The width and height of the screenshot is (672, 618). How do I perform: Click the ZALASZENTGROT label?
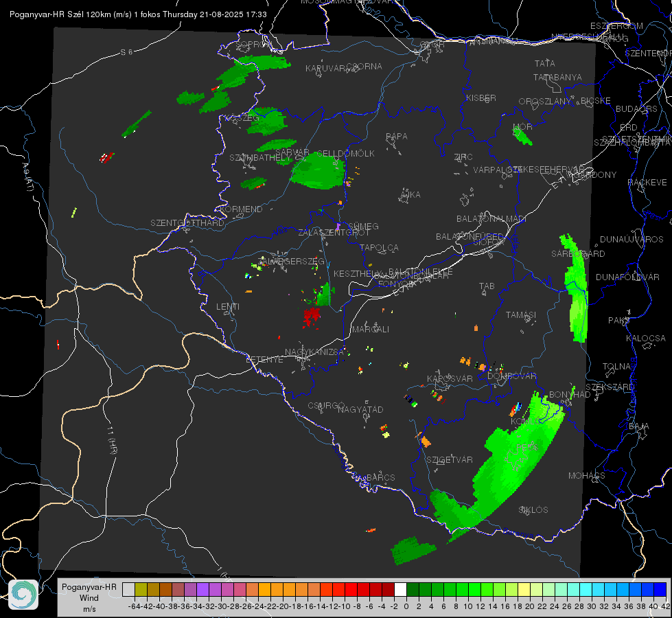[x=334, y=233]
